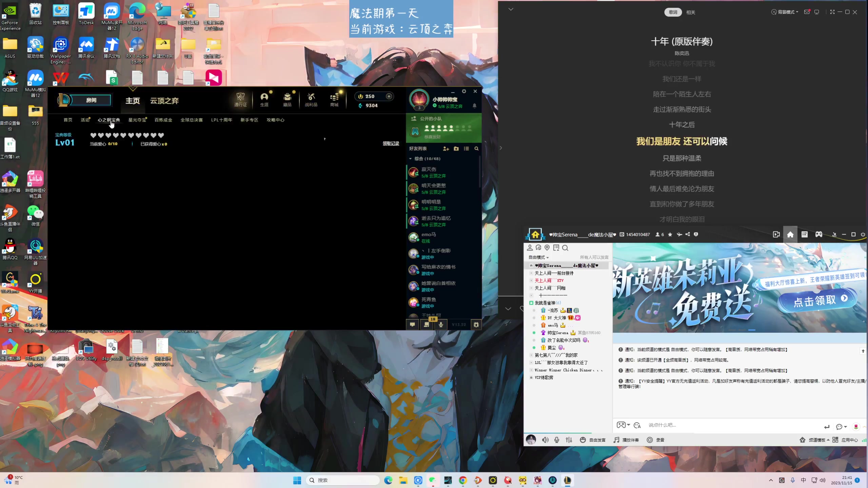This screenshot has width=868, height=488.
Task: Open the home icon in YY title bar
Action: [x=790, y=235]
